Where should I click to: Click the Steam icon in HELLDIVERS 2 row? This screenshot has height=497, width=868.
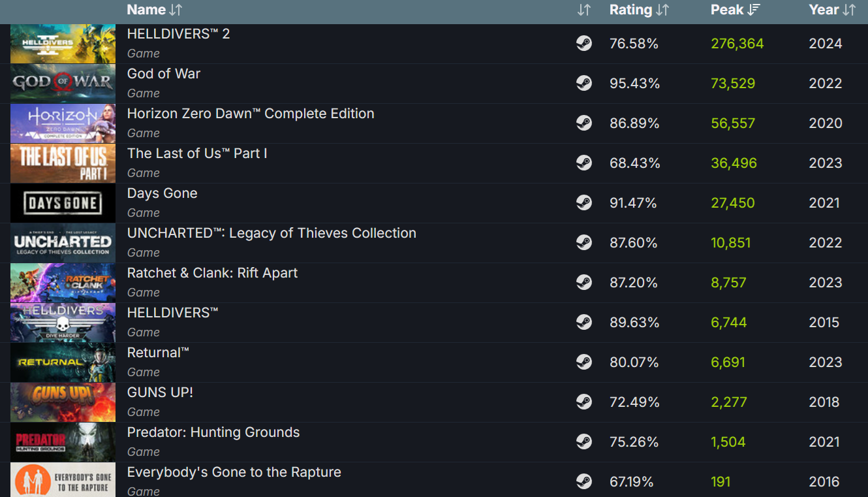click(584, 44)
